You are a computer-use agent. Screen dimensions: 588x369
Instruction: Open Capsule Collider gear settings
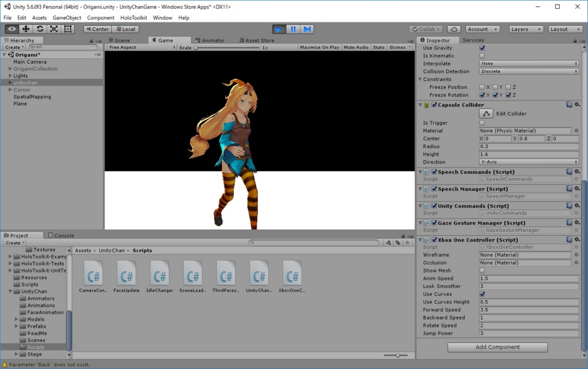pyautogui.click(x=577, y=105)
